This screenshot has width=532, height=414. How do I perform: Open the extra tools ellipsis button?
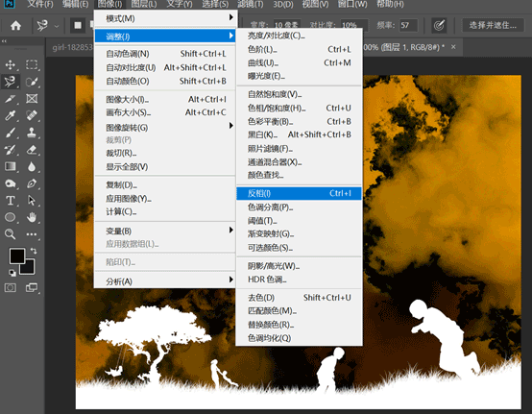pyautogui.click(x=32, y=233)
